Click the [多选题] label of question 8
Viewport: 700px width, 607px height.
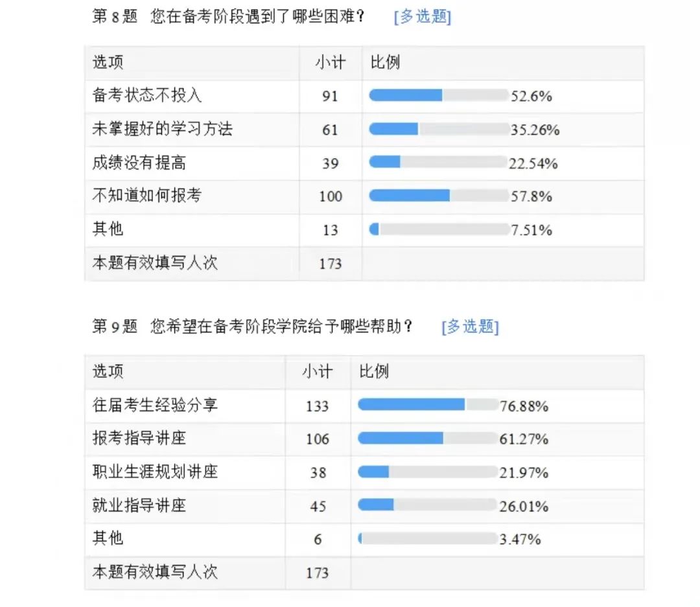[423, 17]
